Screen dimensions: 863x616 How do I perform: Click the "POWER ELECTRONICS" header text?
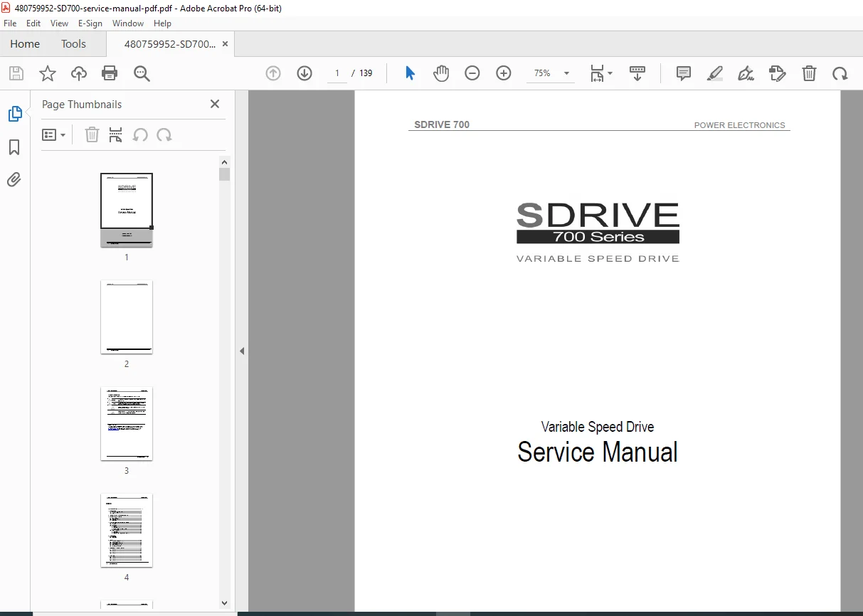tap(740, 125)
